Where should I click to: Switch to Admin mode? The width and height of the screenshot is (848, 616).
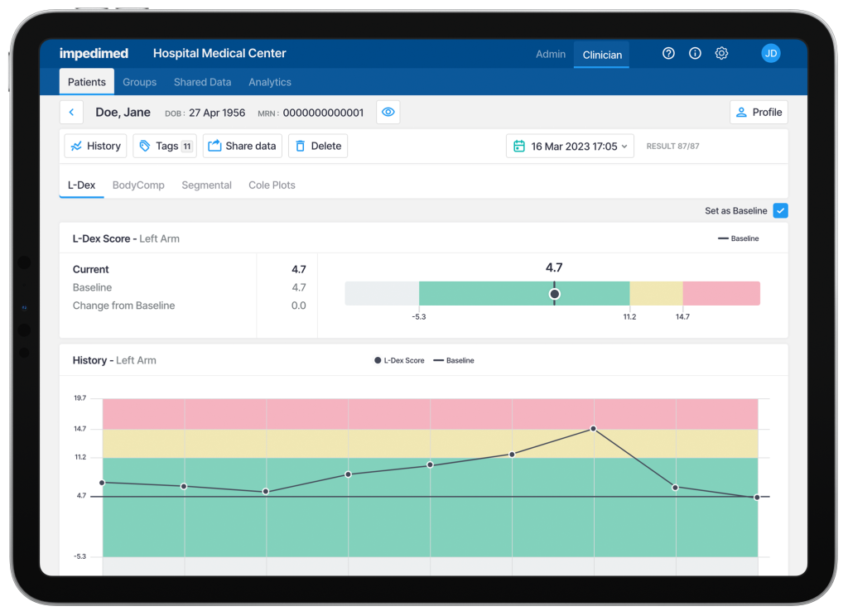click(x=551, y=54)
